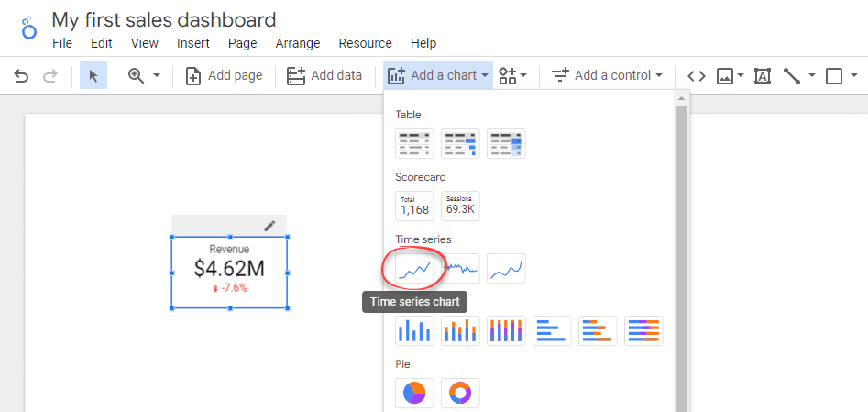Image resolution: width=868 pixels, height=412 pixels.
Task: Insert the Total 1,168 scorecard
Action: (414, 206)
